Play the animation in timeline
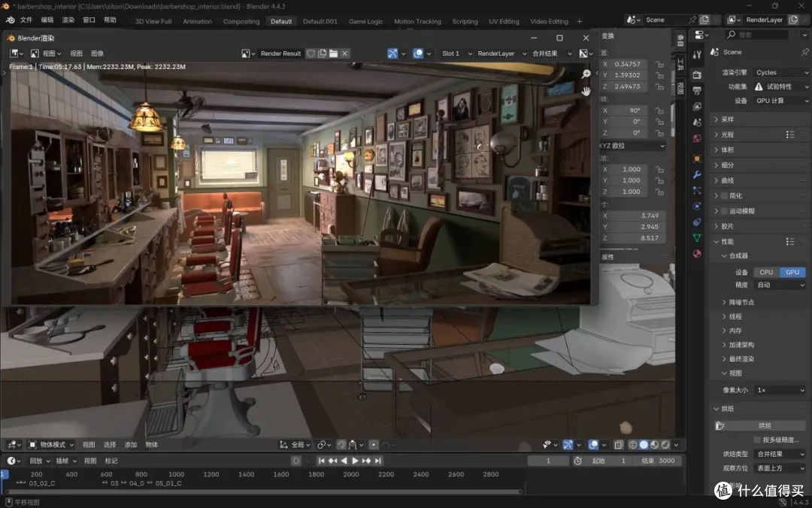The image size is (812, 508). tap(355, 461)
